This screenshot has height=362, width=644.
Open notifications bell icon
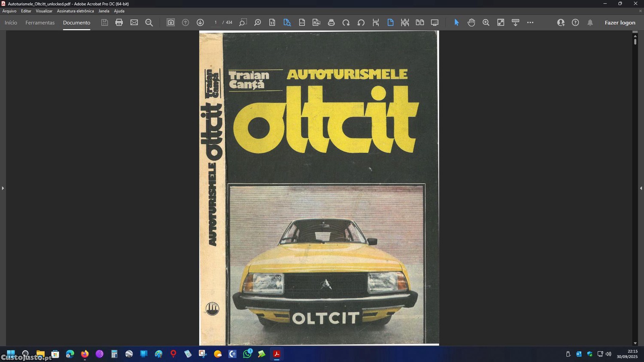click(x=590, y=22)
